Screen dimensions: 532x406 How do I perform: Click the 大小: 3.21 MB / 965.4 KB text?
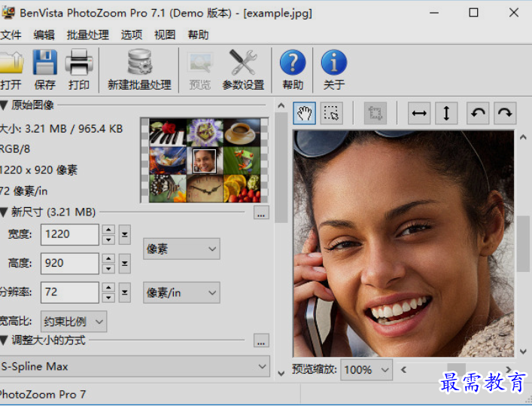(x=61, y=129)
